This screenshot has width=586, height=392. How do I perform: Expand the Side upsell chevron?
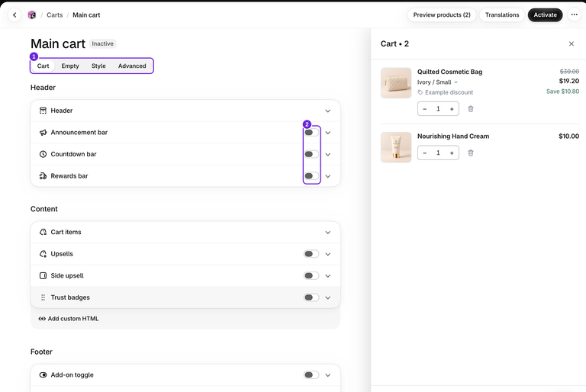coord(328,276)
